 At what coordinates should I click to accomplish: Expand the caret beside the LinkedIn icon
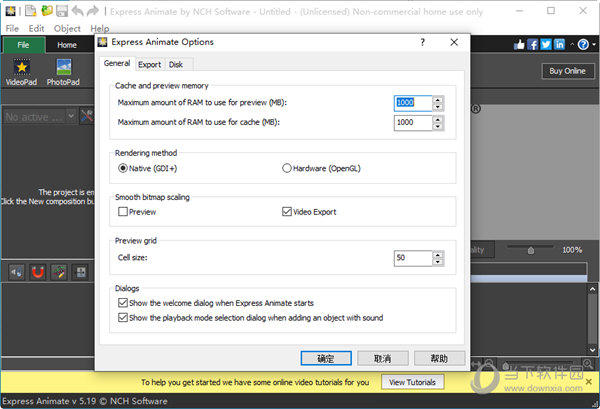click(572, 44)
